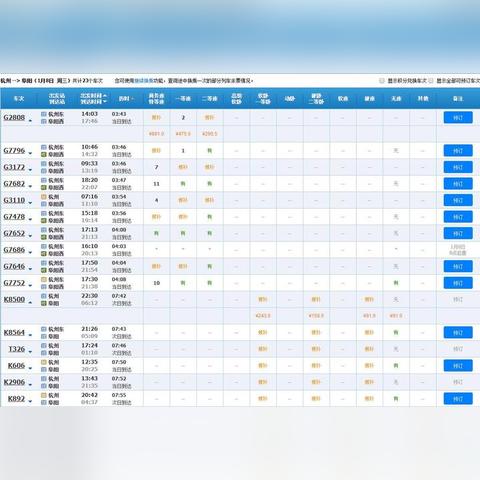480x480 pixels.
Task: Click the green arrival icon in K8500 row
Action: tap(44, 303)
